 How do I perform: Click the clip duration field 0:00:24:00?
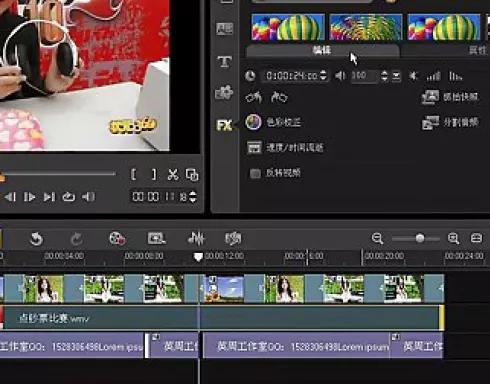click(x=292, y=76)
